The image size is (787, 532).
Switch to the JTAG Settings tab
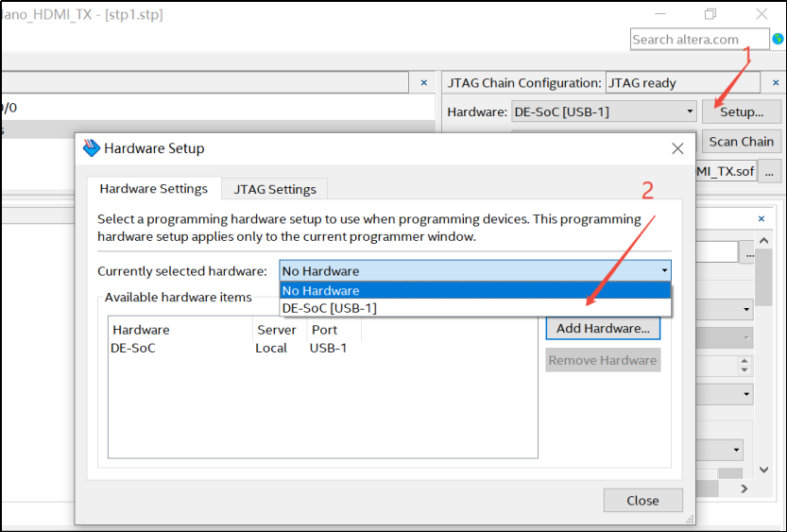tap(275, 189)
